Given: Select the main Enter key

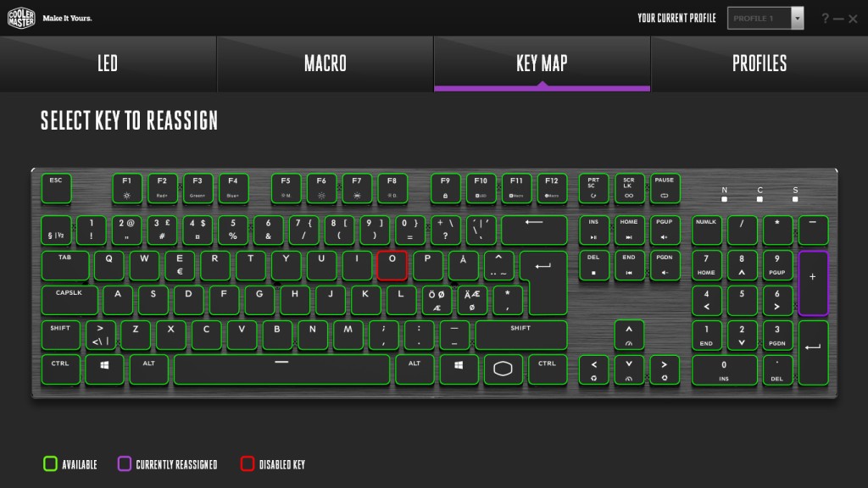Looking at the screenshot, I should pyautogui.click(x=544, y=282).
